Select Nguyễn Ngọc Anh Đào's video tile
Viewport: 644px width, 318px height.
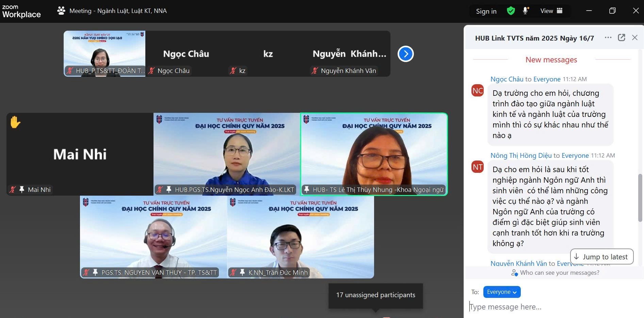pyautogui.click(x=227, y=154)
